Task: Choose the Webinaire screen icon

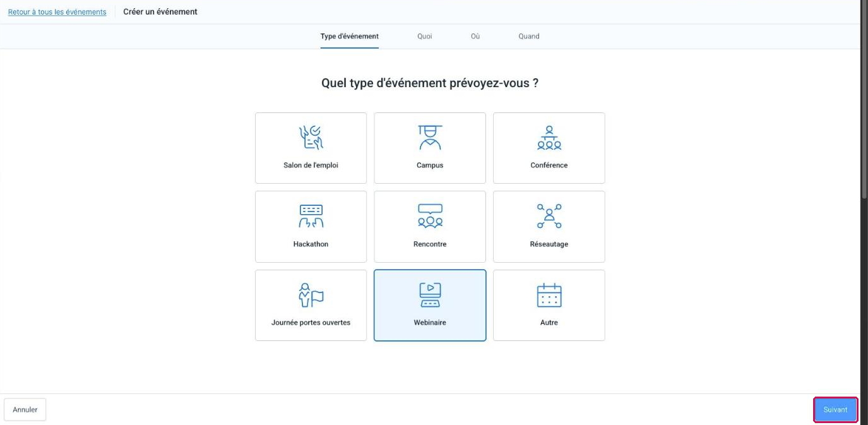Action: click(430, 295)
